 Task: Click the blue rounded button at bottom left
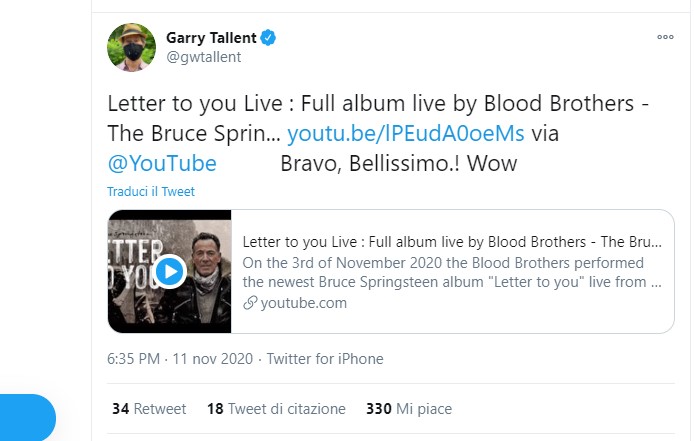tap(25, 418)
